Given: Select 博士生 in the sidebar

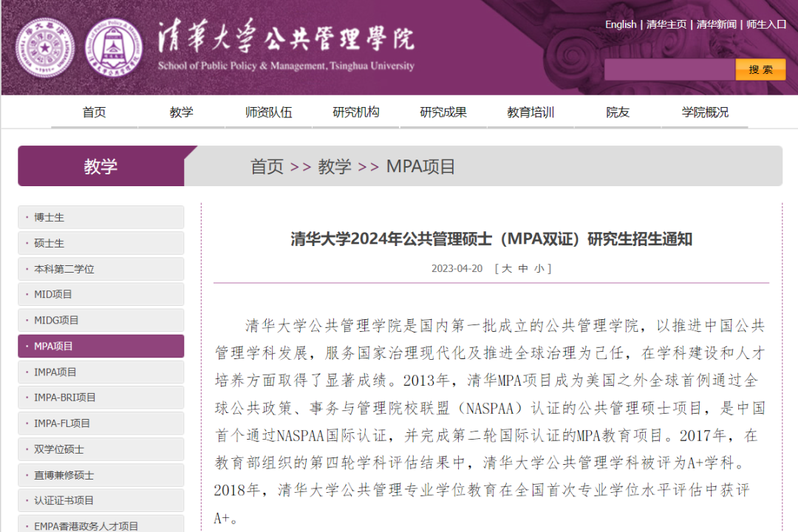Looking at the screenshot, I should (100, 217).
